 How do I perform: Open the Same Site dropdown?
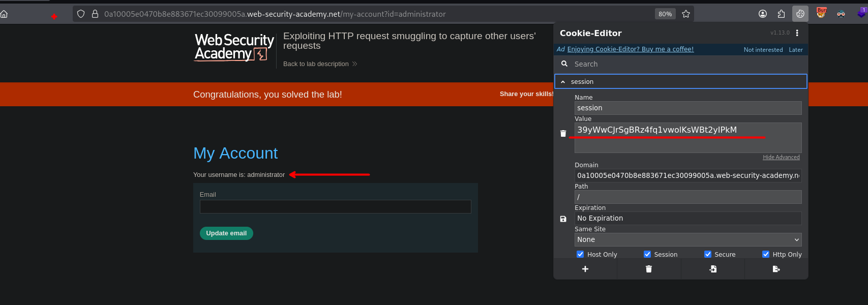tap(688, 239)
